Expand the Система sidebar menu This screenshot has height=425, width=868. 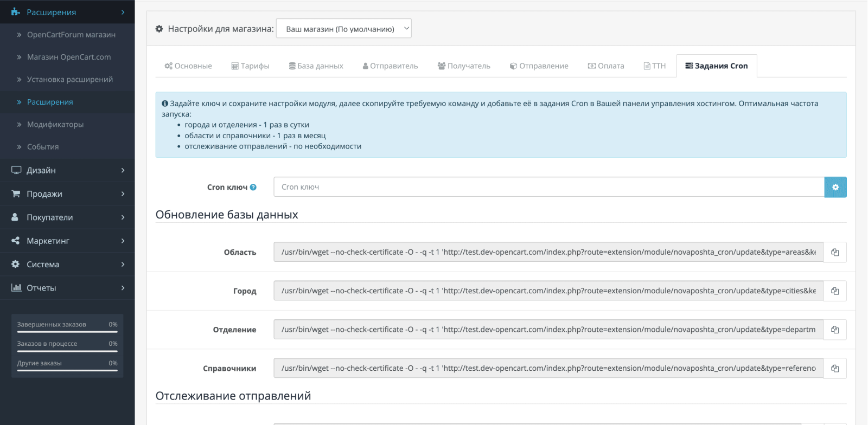coord(67,264)
